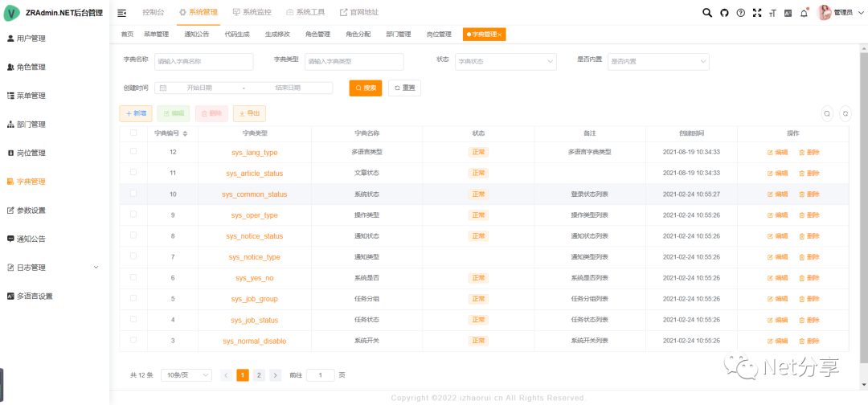Select 系统监控 top menu
This screenshot has width=868, height=405.
click(252, 12)
